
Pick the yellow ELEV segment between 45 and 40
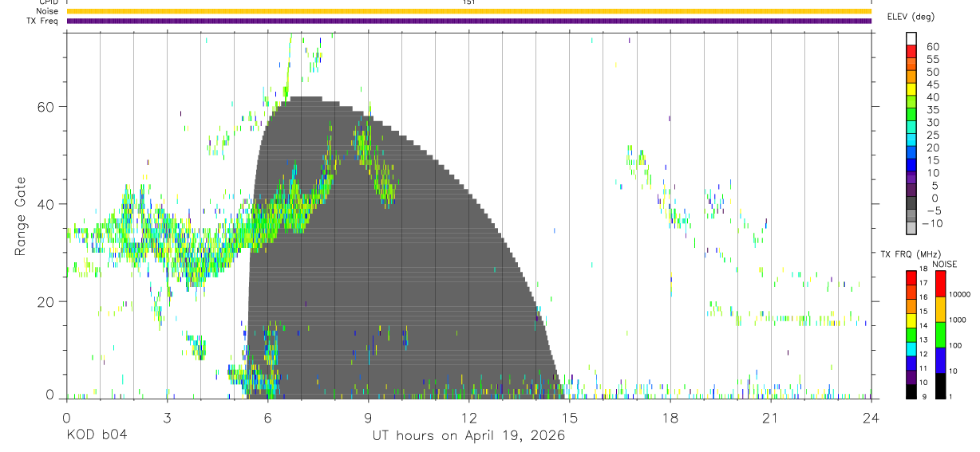click(x=911, y=88)
